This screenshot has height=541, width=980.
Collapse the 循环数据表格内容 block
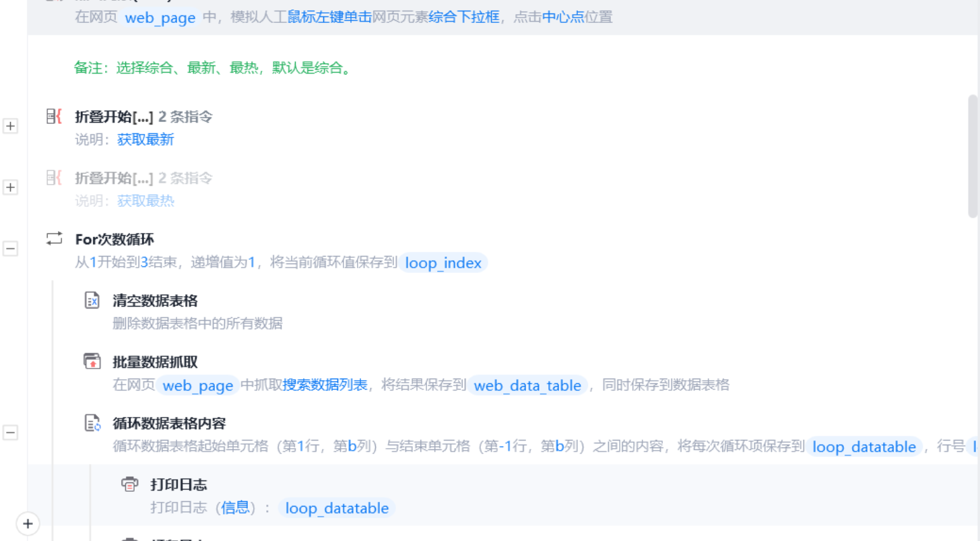click(10, 433)
